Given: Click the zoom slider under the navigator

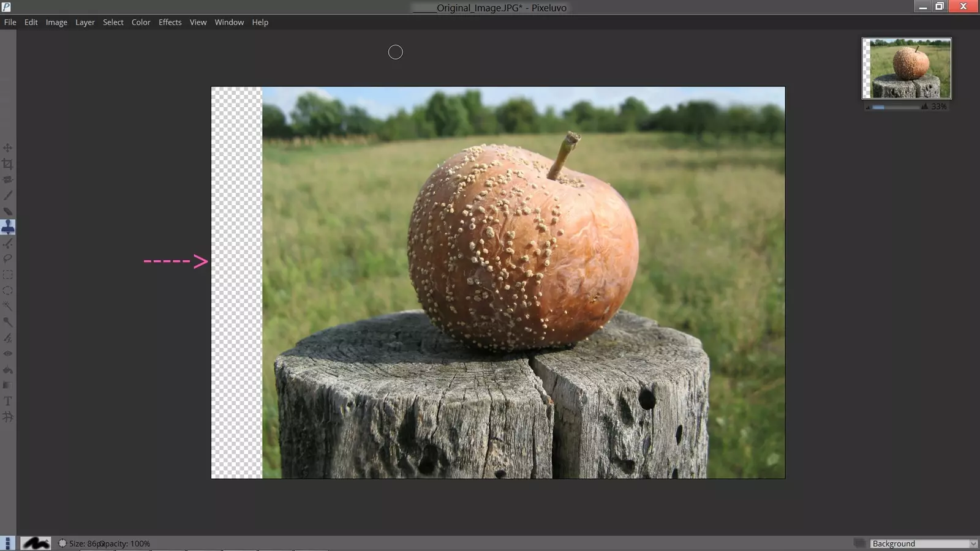Looking at the screenshot, I should [895, 107].
